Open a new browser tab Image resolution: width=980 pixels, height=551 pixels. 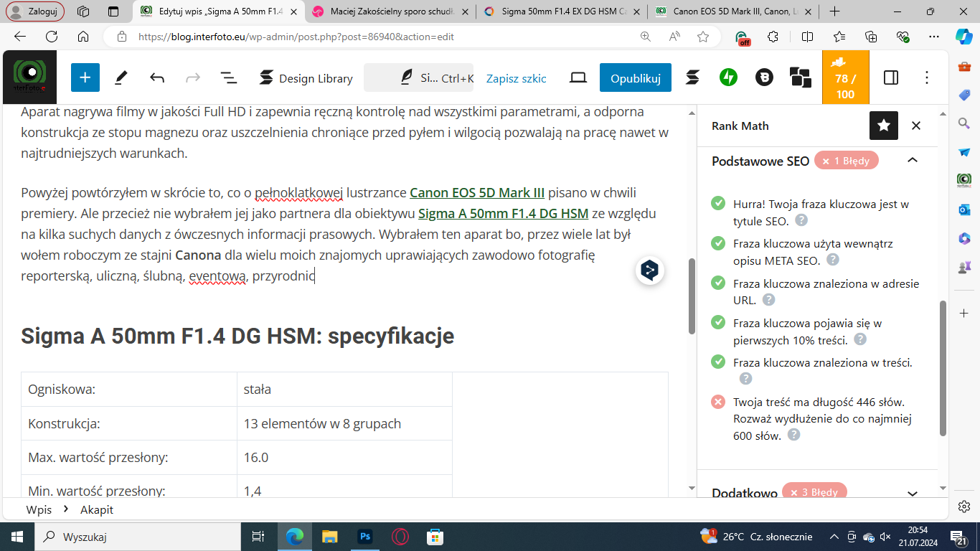click(x=834, y=11)
